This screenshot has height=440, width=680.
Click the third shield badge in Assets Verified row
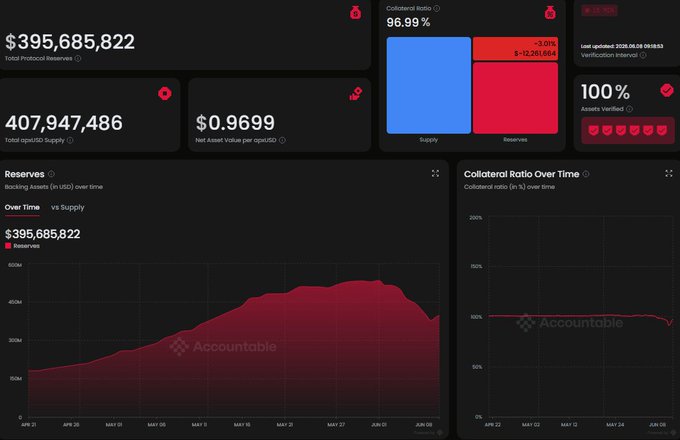click(x=621, y=130)
